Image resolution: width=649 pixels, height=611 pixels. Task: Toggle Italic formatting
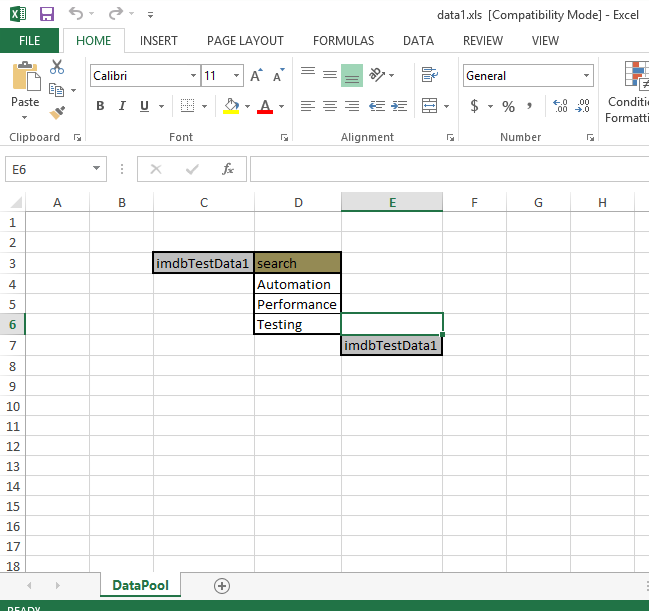pyautogui.click(x=122, y=106)
